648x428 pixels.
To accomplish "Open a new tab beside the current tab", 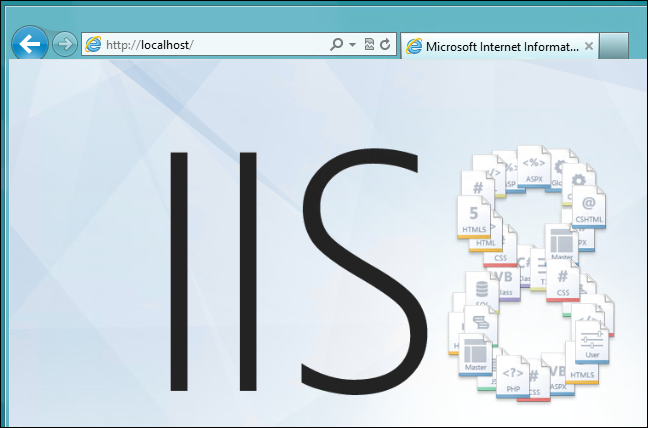I will point(614,46).
